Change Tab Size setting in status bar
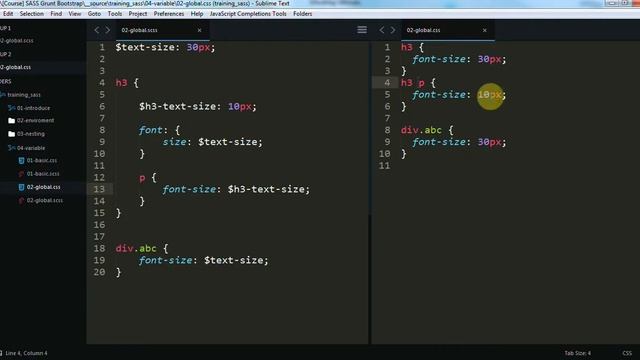Image resolution: width=640 pixels, height=360 pixels. point(578,353)
